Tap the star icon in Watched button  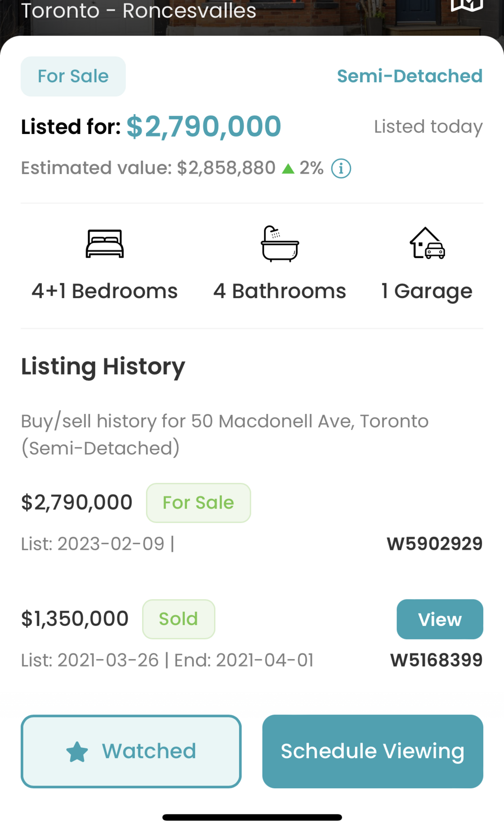coord(77,752)
